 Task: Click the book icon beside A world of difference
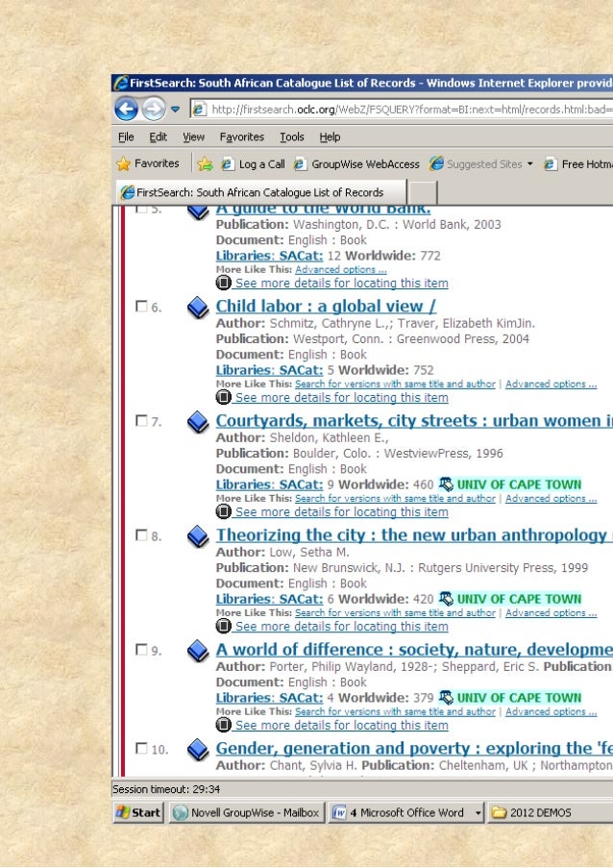coord(198,651)
